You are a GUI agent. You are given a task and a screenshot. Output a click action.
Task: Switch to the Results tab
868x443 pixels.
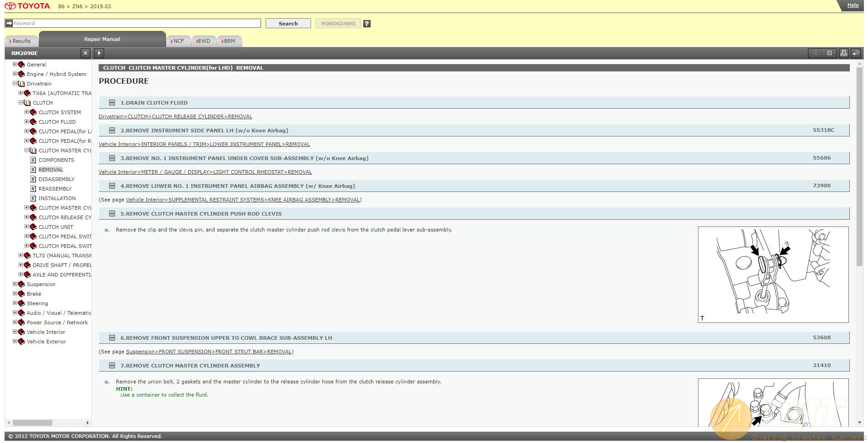click(x=21, y=41)
